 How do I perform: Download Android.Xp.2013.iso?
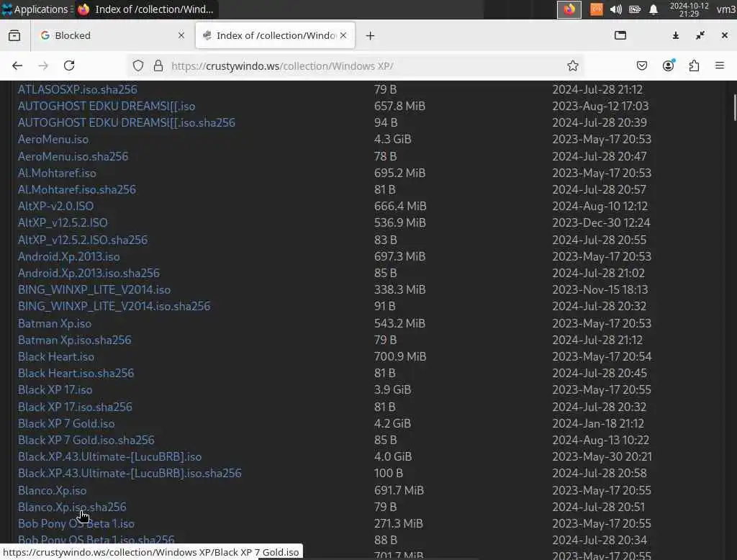pos(68,257)
